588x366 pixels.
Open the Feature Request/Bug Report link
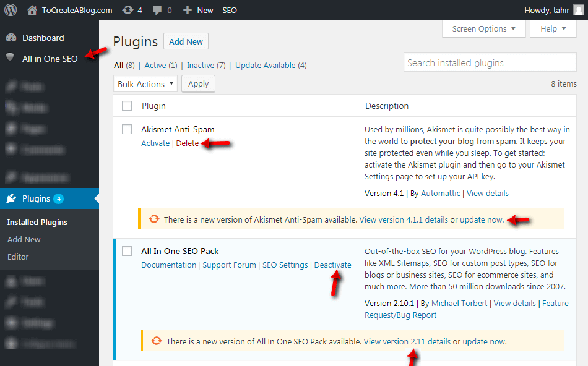pyautogui.click(x=467, y=309)
